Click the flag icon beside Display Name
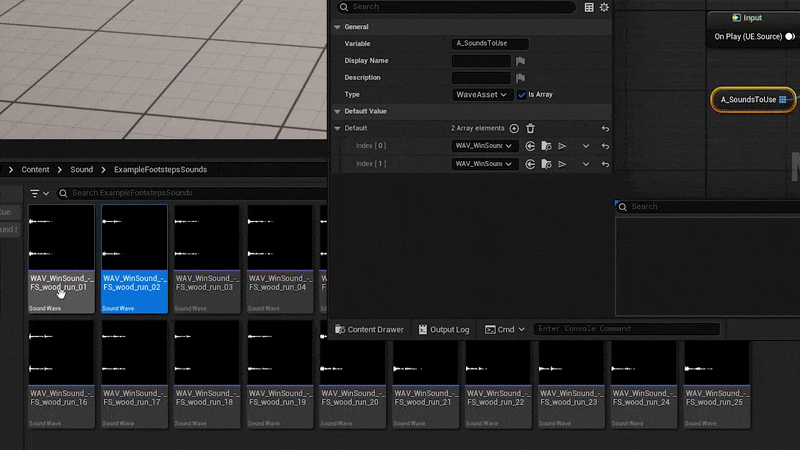This screenshot has height=450, width=800. (520, 61)
